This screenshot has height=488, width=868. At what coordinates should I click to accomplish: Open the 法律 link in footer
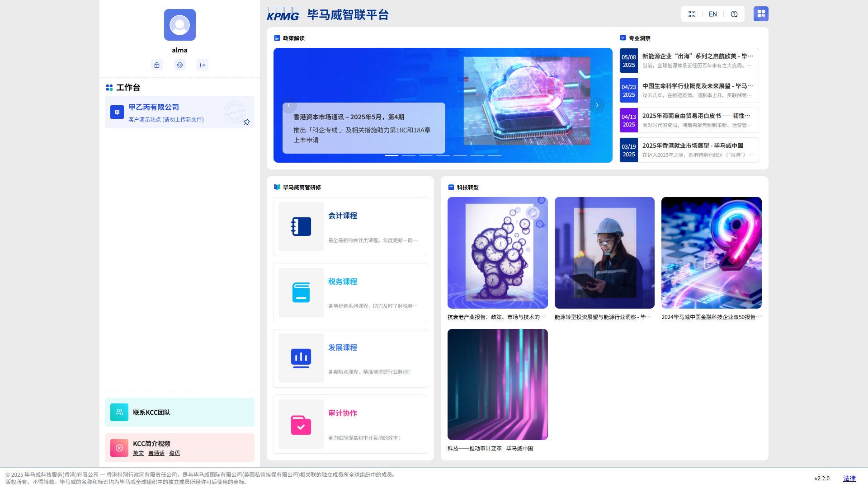point(849,479)
